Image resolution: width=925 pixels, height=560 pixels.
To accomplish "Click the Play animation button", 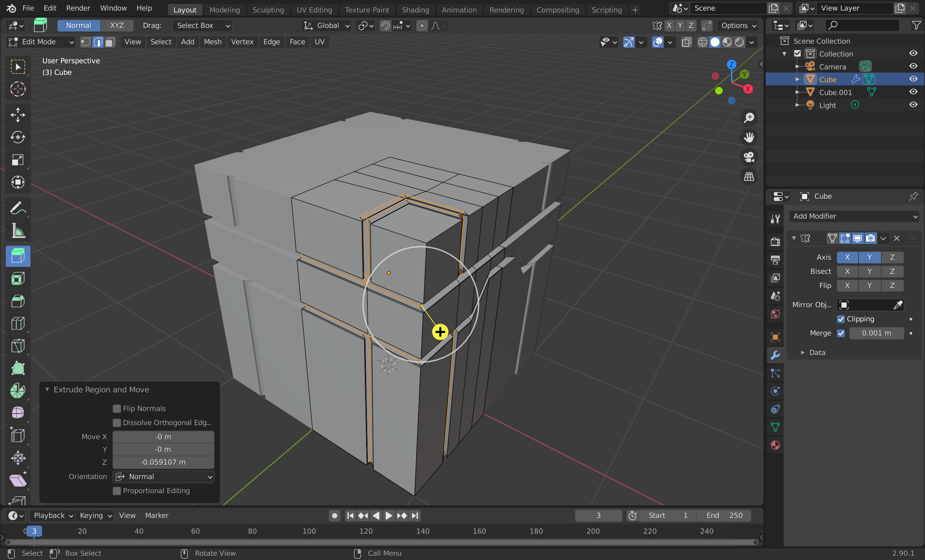I will (x=389, y=515).
